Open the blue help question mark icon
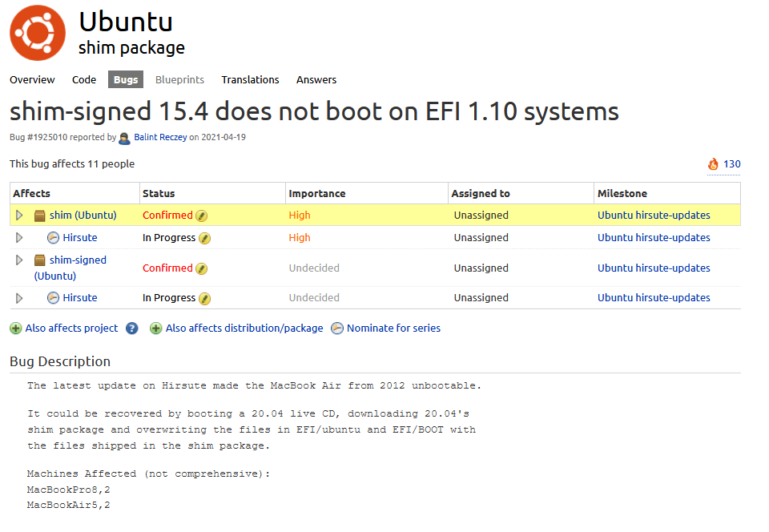Screen dimensions: 769x532 pyautogui.click(x=132, y=328)
